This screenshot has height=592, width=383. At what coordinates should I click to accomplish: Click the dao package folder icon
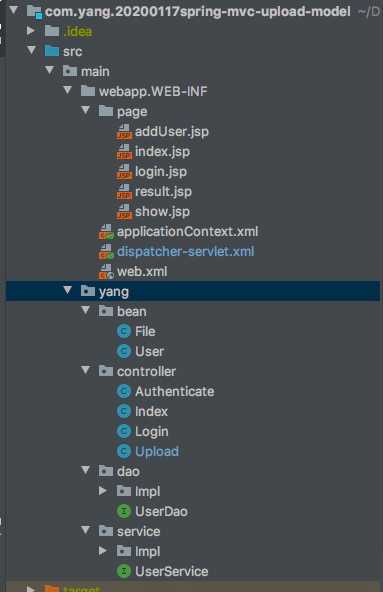point(106,471)
